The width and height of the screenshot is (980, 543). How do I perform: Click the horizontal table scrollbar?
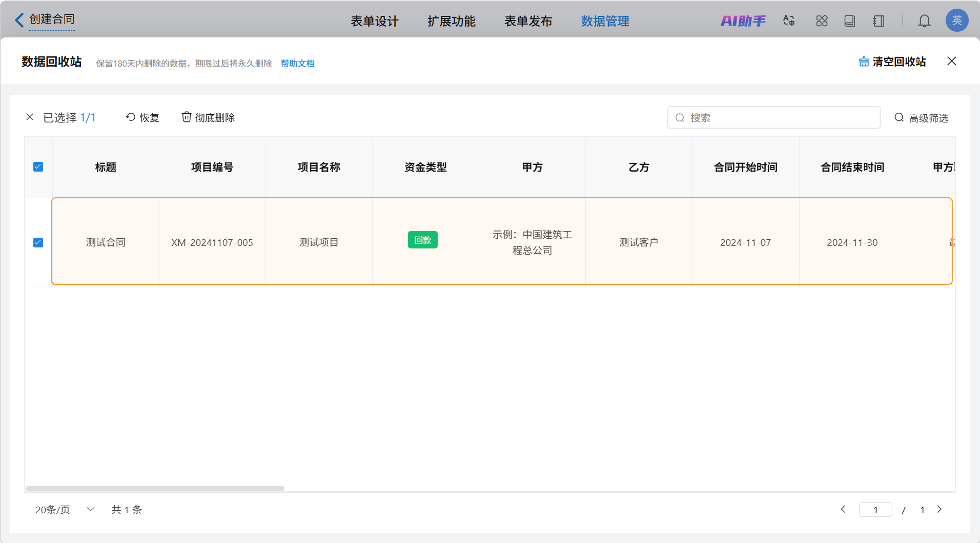pyautogui.click(x=155, y=488)
